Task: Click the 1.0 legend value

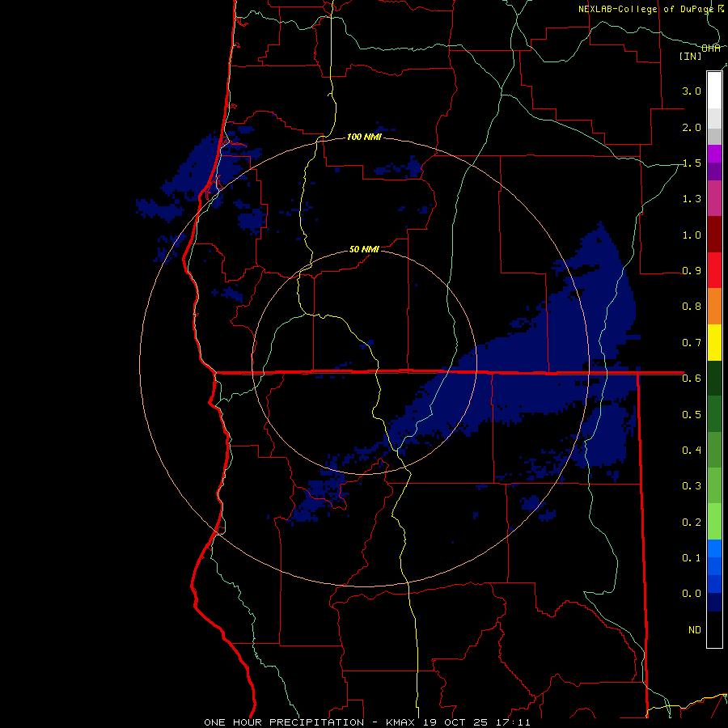Action: click(692, 235)
